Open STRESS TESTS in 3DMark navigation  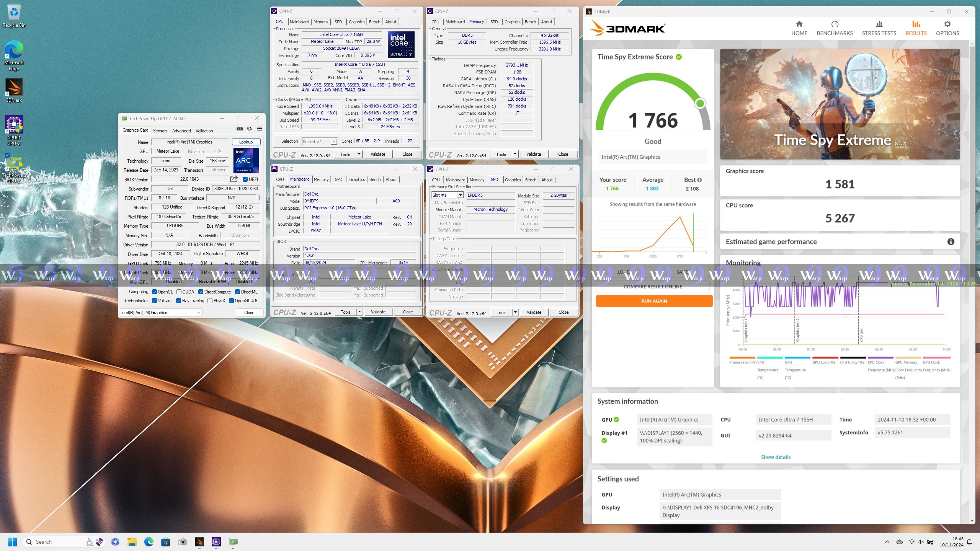[x=879, y=29]
